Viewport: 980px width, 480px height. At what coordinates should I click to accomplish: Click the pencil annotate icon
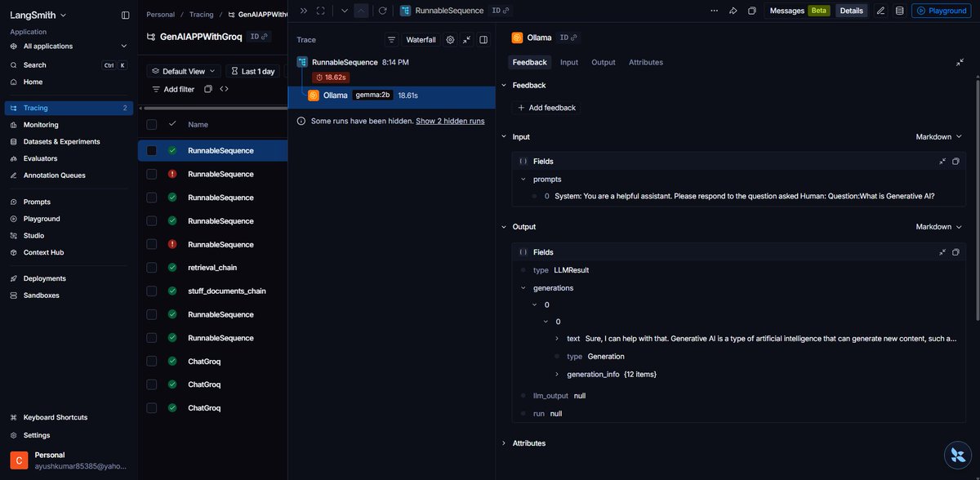coord(880,11)
